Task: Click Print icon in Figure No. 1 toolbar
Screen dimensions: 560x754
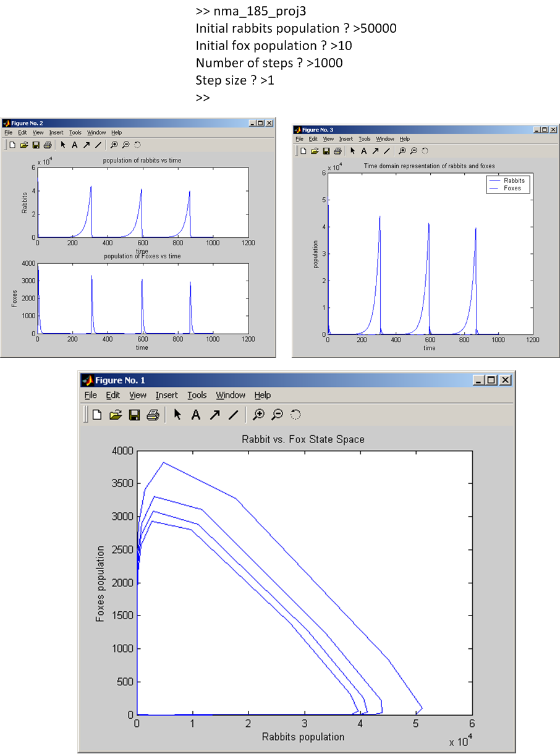Action: pos(153,415)
